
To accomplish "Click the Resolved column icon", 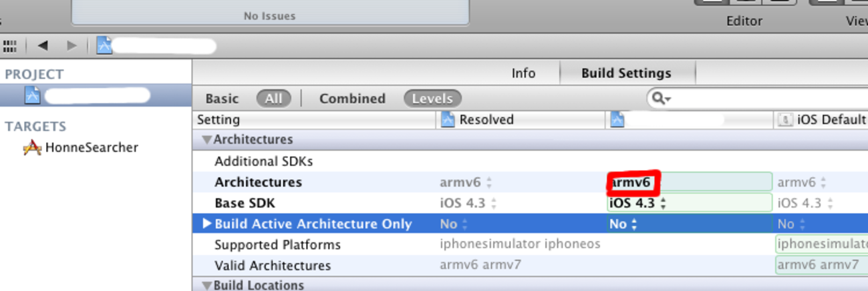I will click(x=448, y=120).
